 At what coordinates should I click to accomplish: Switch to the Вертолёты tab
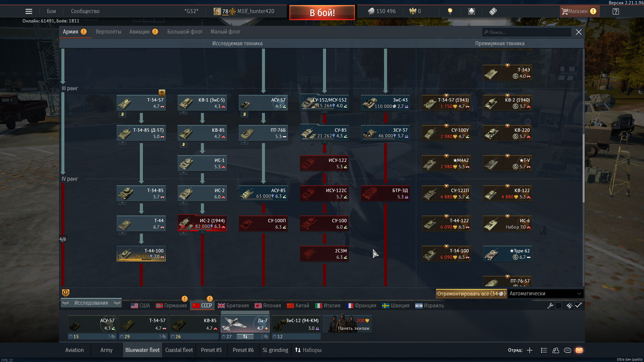(109, 32)
